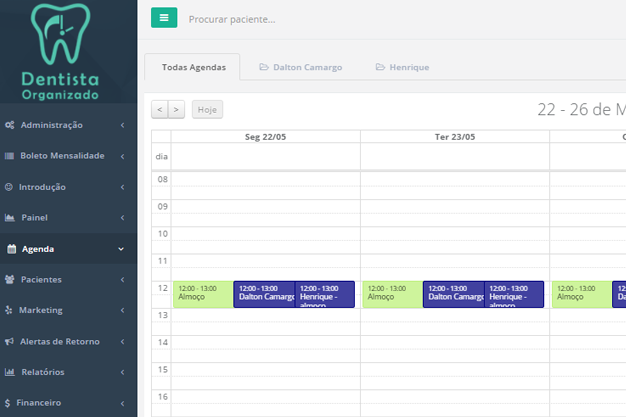
Task: Go to previous week with left arrow
Action: tap(160, 110)
